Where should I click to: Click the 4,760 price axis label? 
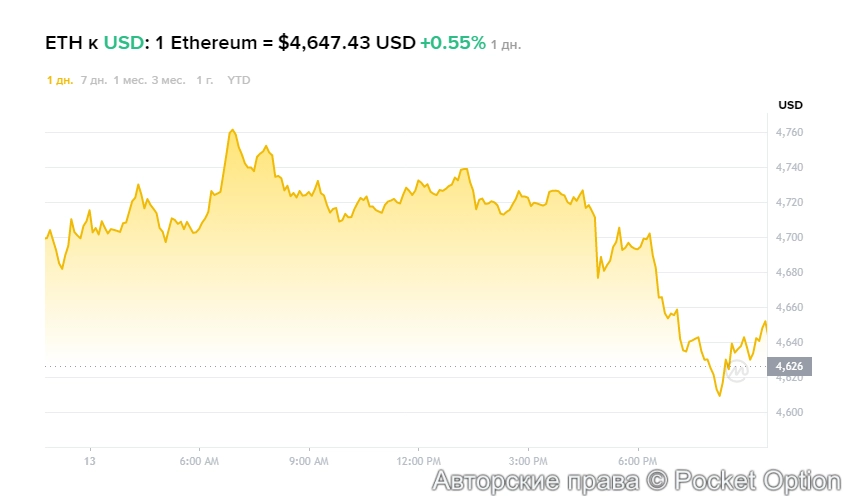(x=789, y=133)
